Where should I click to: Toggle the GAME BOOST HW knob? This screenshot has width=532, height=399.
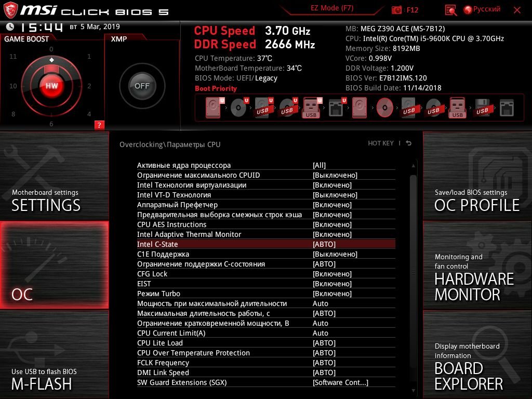click(51, 86)
